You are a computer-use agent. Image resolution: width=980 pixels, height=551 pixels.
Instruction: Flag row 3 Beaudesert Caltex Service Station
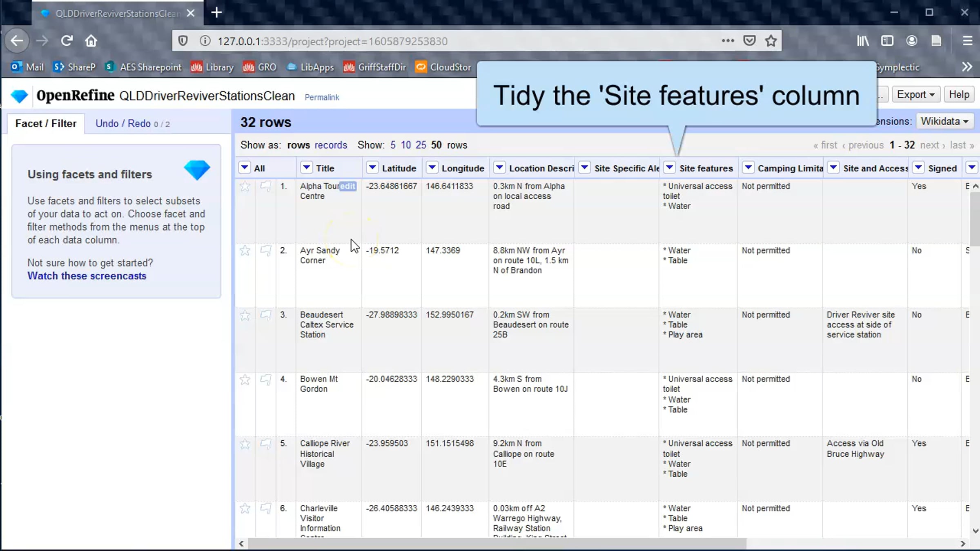click(266, 315)
